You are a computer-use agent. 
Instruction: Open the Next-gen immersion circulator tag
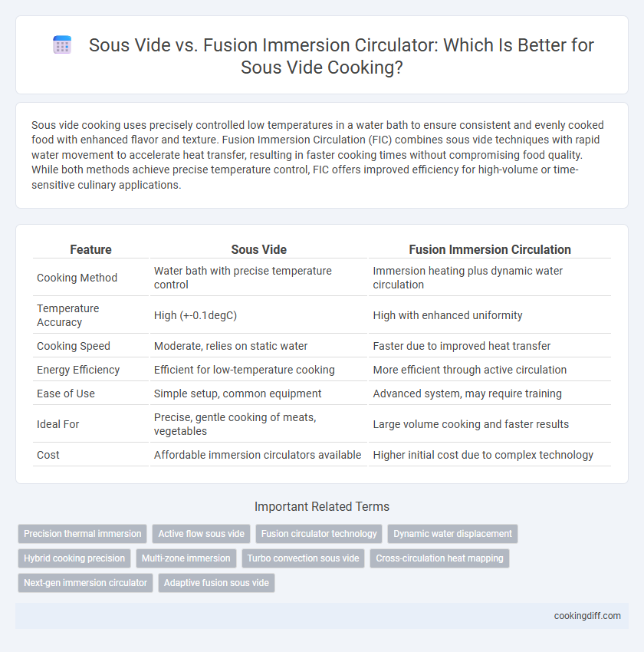click(85, 582)
